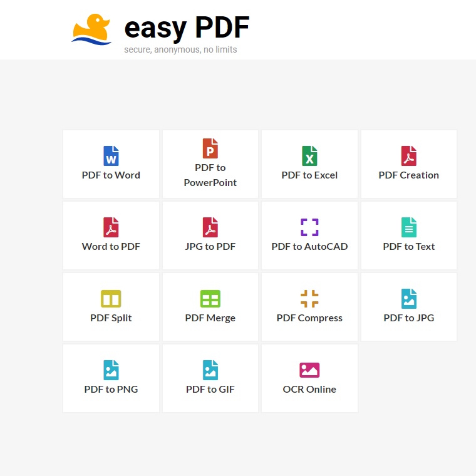Choose the PDF Merge label
The height and width of the screenshot is (476, 476).
pos(210,318)
